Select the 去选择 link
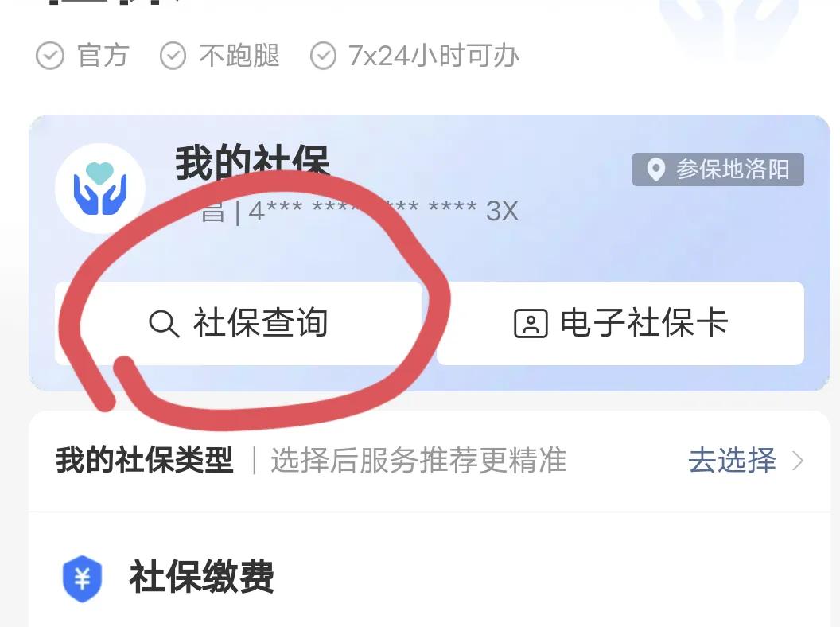The height and width of the screenshot is (627, 840). [x=732, y=461]
